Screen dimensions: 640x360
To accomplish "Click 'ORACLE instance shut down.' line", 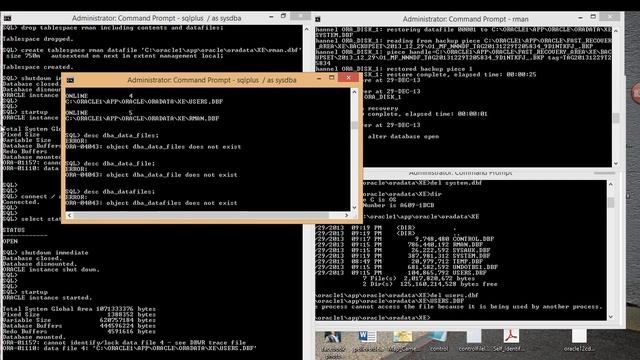I will pyautogui.click(x=51, y=269).
